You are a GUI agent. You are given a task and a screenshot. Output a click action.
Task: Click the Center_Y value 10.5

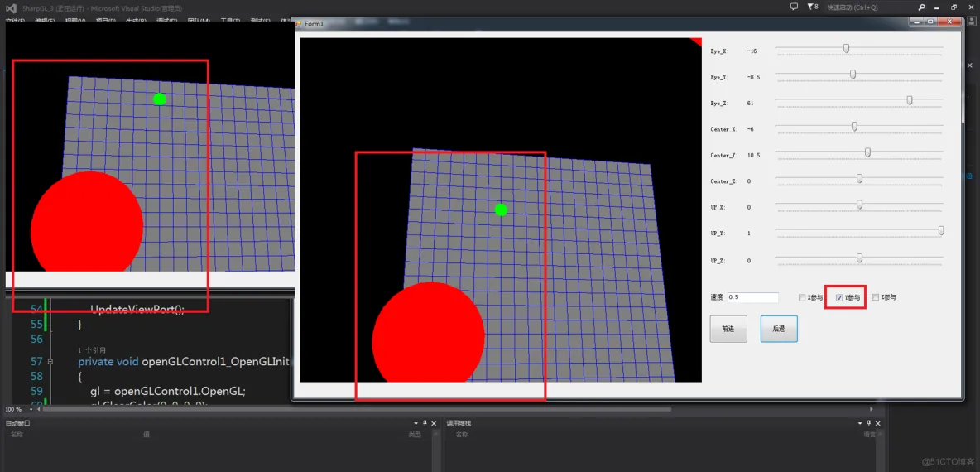click(x=753, y=155)
